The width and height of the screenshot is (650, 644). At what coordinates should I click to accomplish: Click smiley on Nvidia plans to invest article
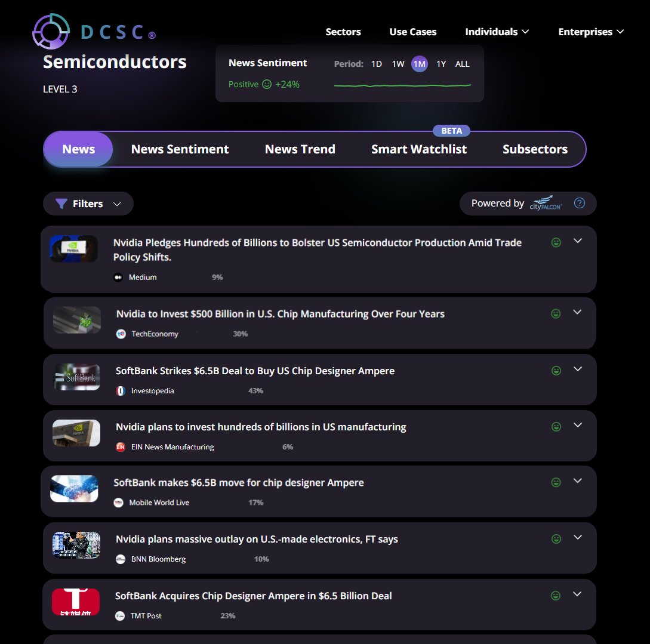(x=556, y=426)
